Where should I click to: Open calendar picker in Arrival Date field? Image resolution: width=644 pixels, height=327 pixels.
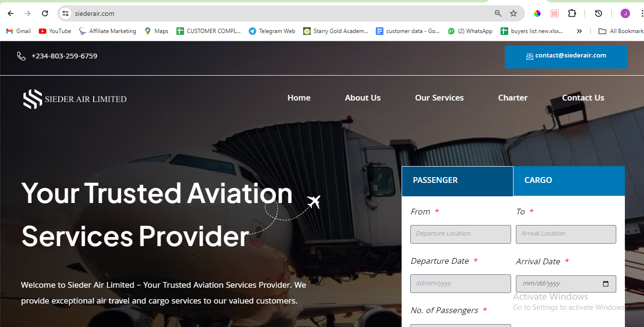pyautogui.click(x=606, y=283)
